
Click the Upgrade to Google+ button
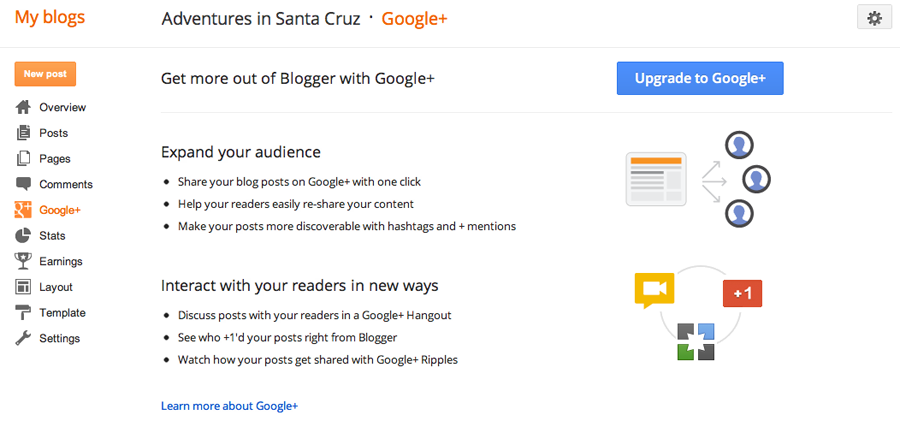pyautogui.click(x=700, y=78)
